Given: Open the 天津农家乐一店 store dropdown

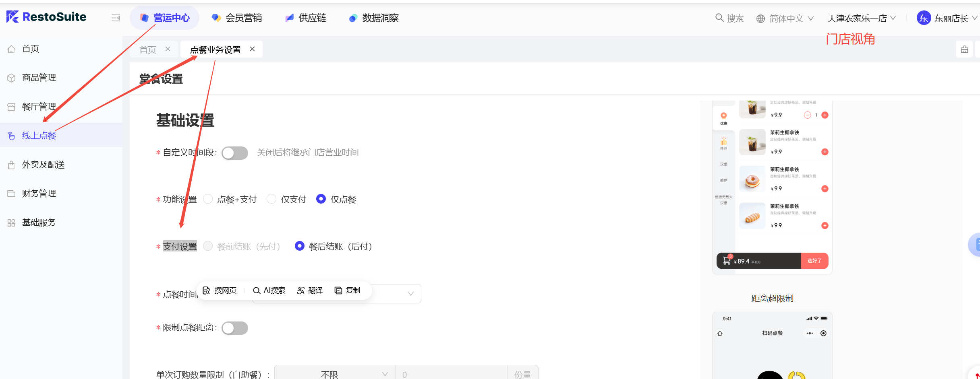Looking at the screenshot, I should point(861,19).
